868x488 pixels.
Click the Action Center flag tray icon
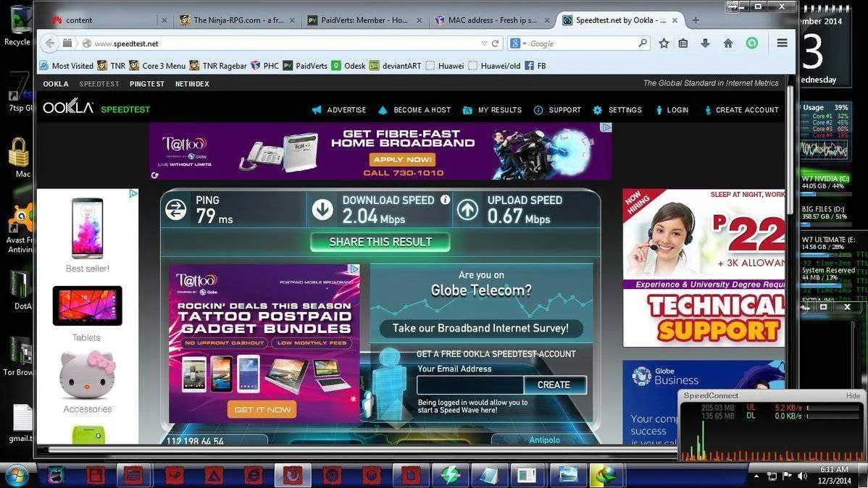point(787,476)
